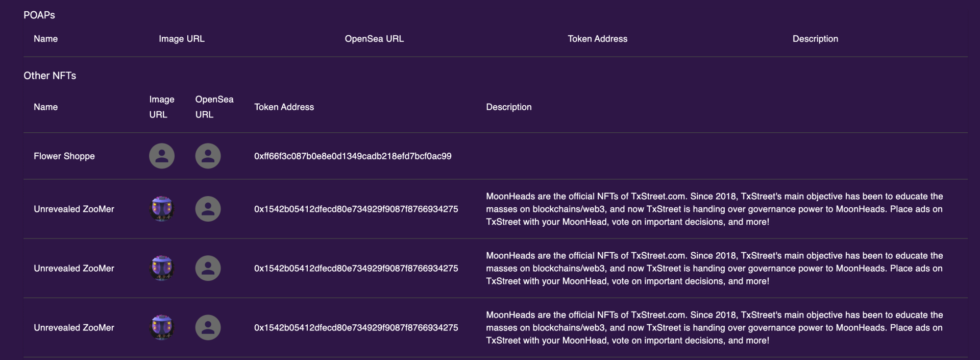Click the first Unrevealed ZooMer's token address
This screenshot has width=980, height=360.
[356, 209]
